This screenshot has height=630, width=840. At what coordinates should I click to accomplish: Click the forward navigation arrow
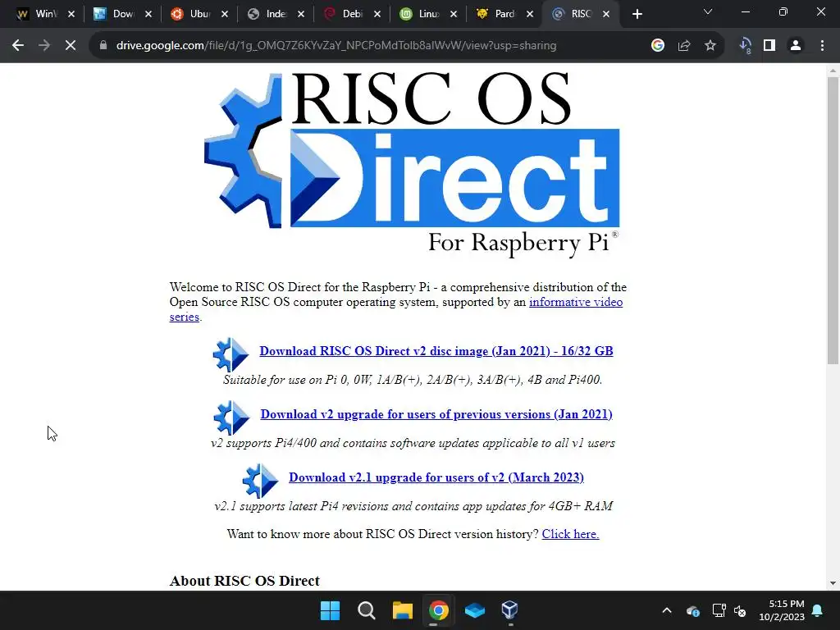point(44,46)
